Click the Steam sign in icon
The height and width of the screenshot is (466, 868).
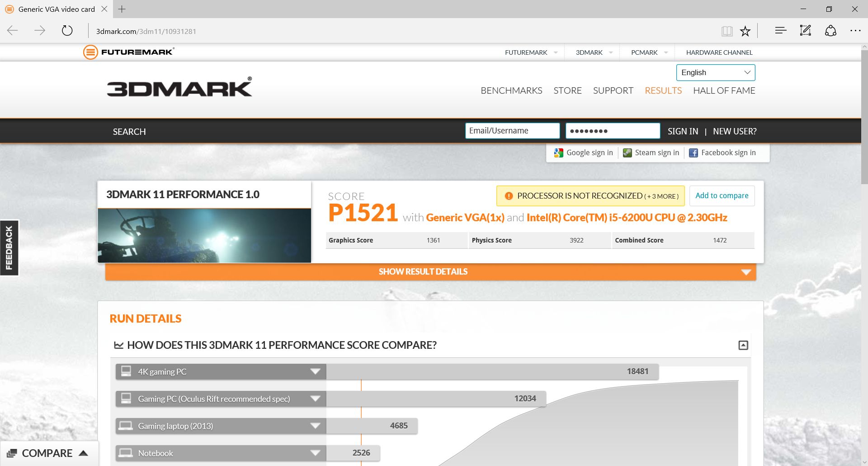tap(627, 153)
